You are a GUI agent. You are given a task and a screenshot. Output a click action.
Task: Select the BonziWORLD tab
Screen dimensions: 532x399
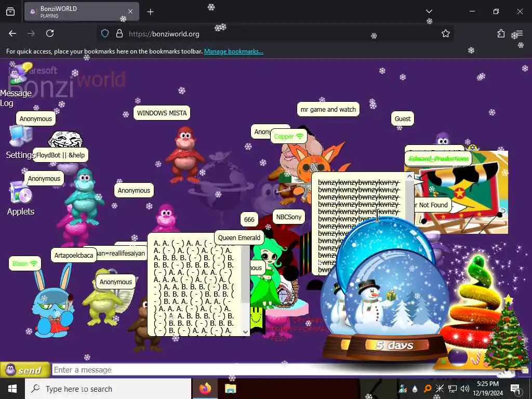click(82, 11)
